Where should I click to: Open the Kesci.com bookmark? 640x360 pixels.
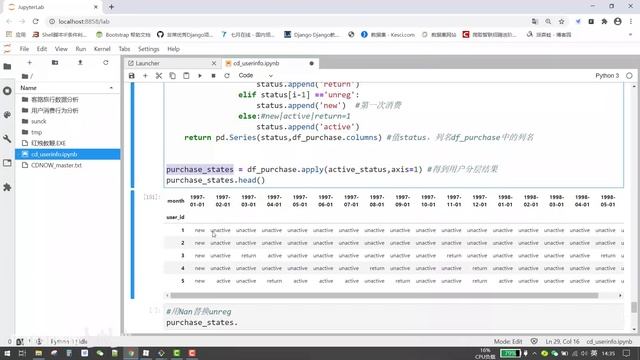point(388,35)
